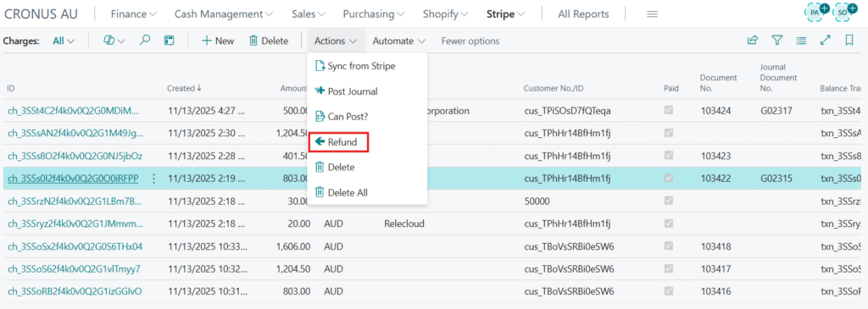Toggle Paid checkbox for document 103417

[x=669, y=269]
